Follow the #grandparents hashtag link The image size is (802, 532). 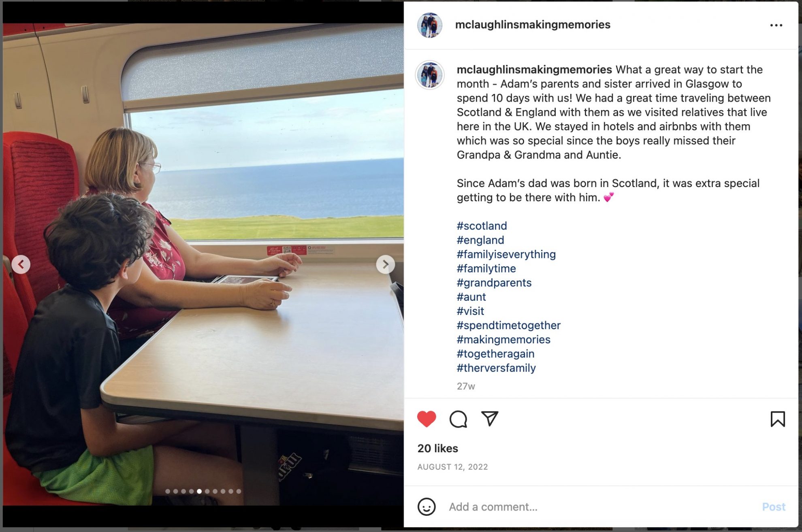click(494, 283)
